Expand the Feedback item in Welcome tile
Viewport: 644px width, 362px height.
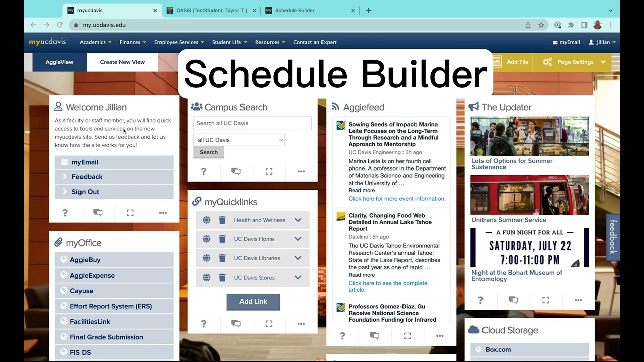[x=87, y=177]
